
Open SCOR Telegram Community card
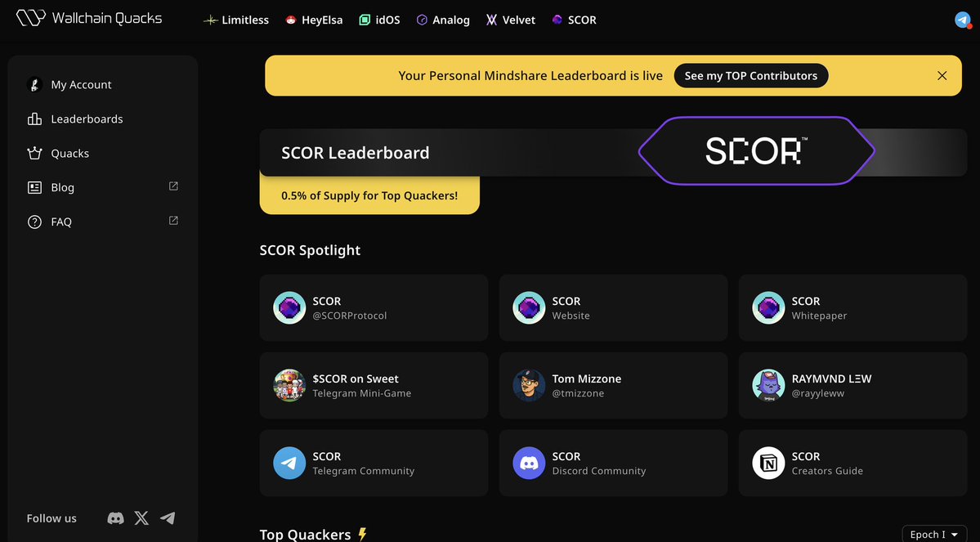tap(374, 463)
